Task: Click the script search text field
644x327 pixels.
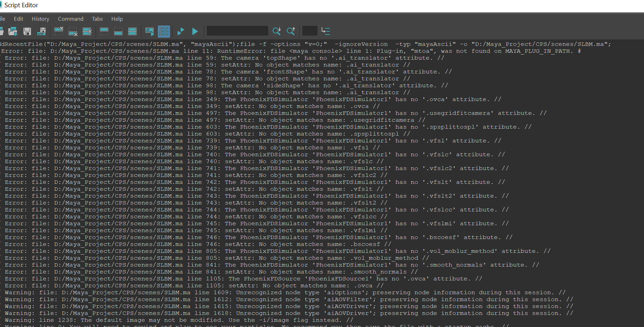Action: coord(237,31)
